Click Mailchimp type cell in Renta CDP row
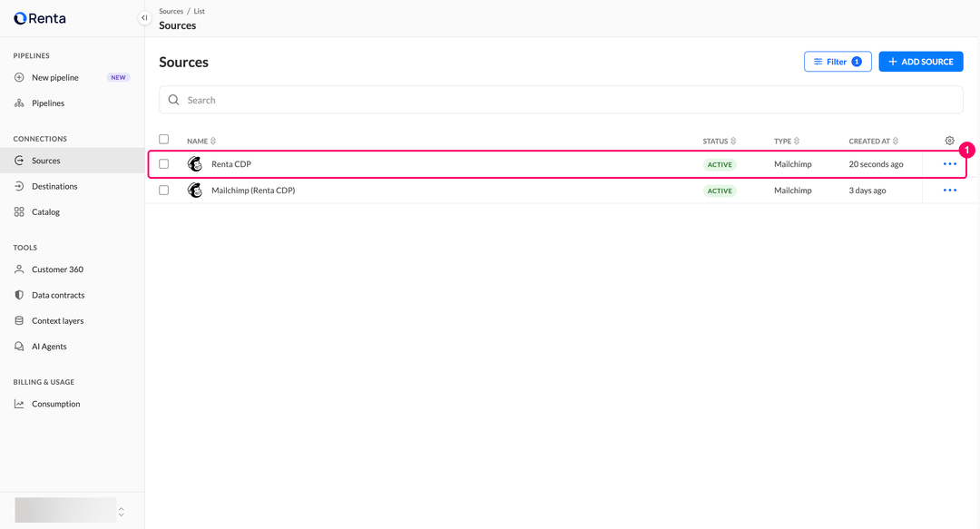The height and width of the screenshot is (529, 980). coord(792,164)
